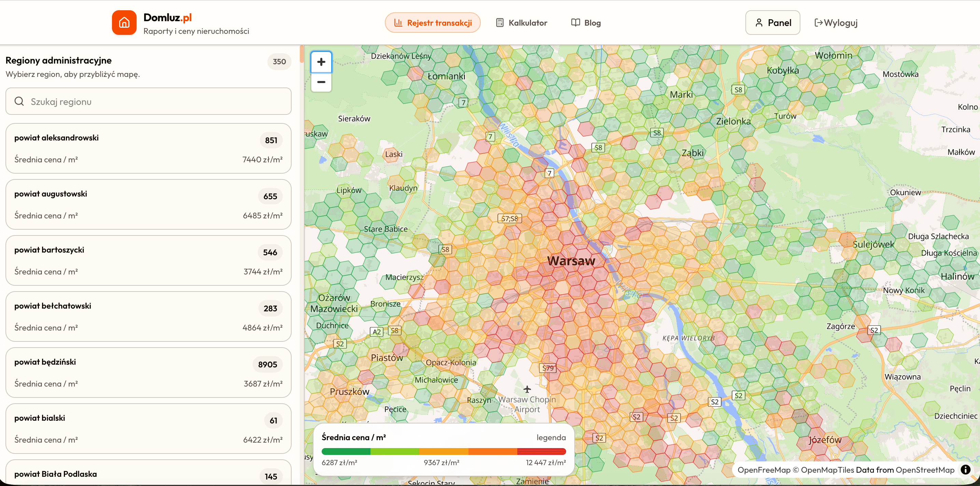Click the Domluz.pl orange house logo

(124, 23)
